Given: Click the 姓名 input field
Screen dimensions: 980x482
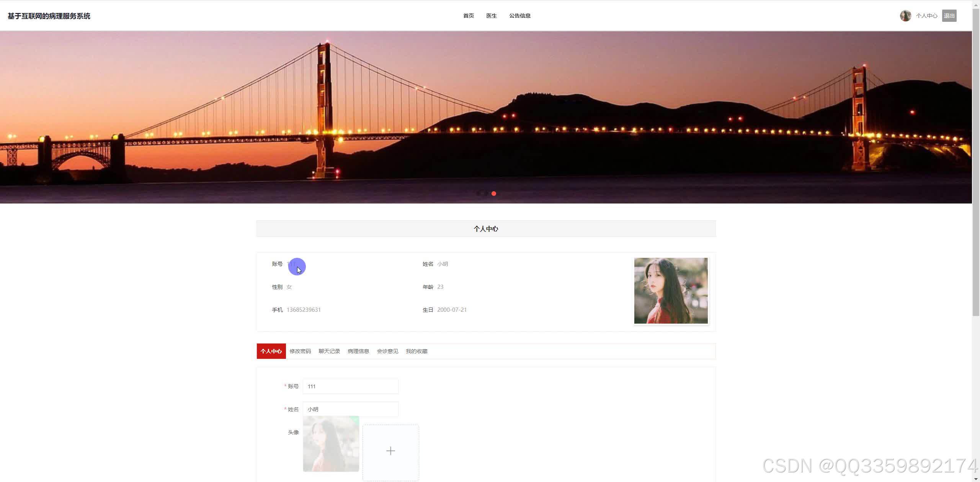Looking at the screenshot, I should click(350, 409).
